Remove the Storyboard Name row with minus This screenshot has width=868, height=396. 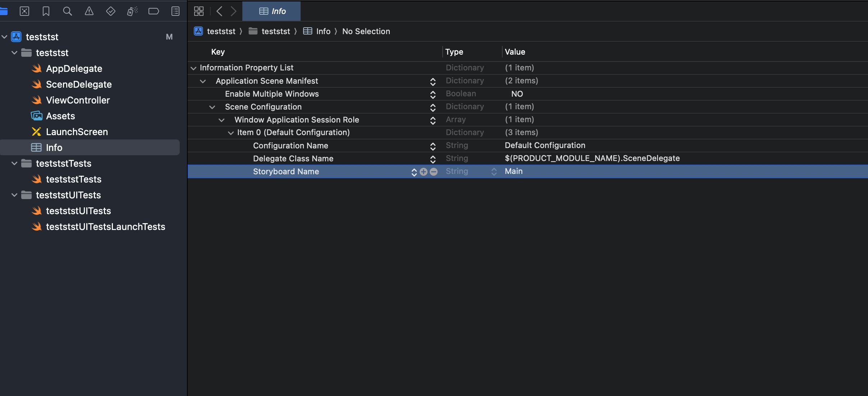pos(434,172)
